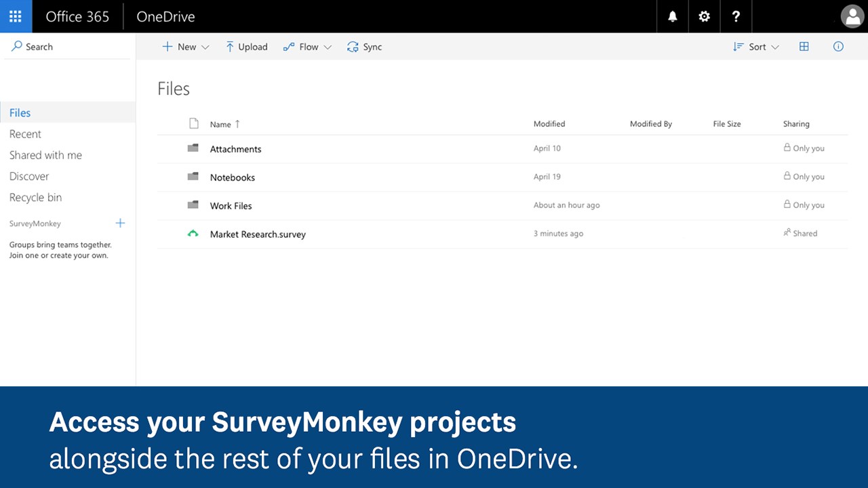Open the help question mark

click(x=736, y=16)
